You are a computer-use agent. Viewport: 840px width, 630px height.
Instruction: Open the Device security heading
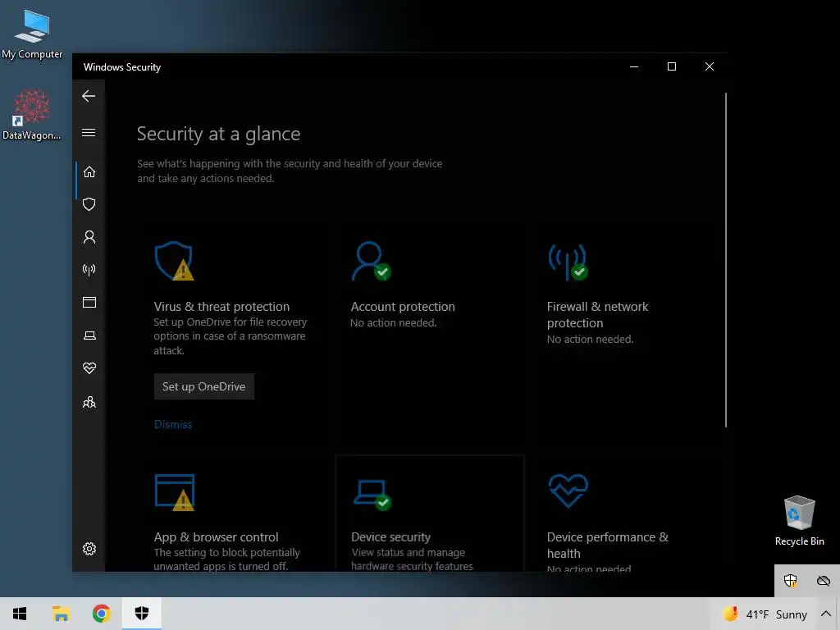tap(390, 536)
